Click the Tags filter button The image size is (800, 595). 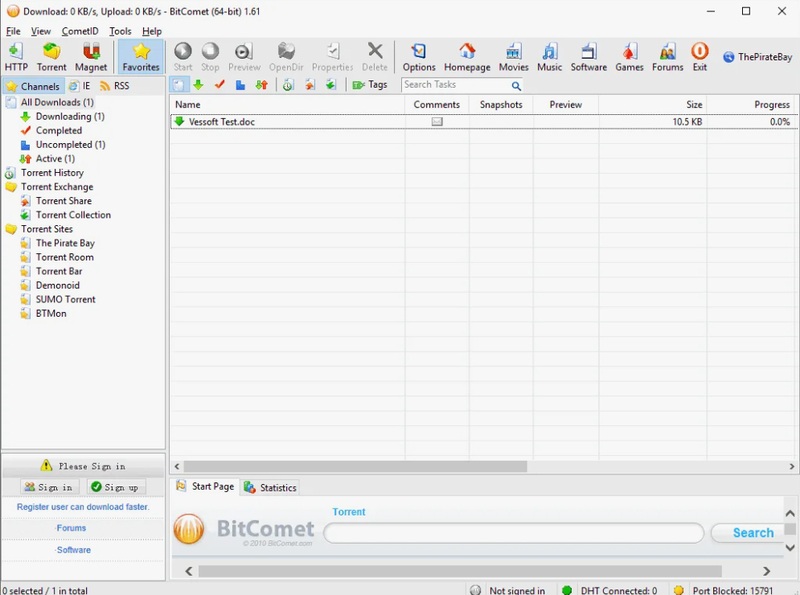tap(370, 85)
